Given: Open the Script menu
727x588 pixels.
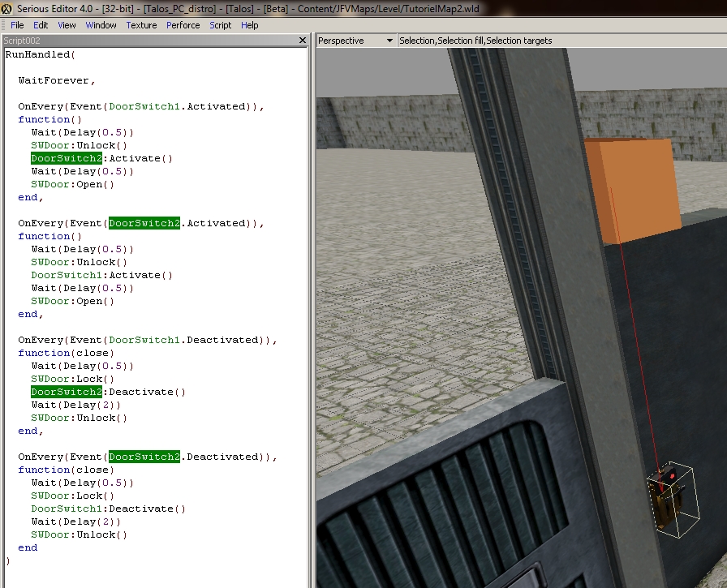Looking at the screenshot, I should [220, 25].
